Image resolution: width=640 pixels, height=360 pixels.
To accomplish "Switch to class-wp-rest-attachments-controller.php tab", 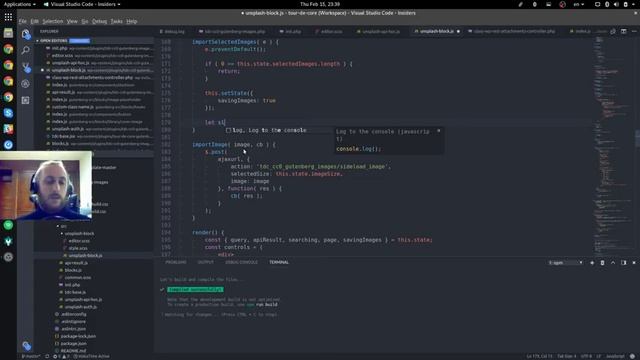I will [x=512, y=31].
